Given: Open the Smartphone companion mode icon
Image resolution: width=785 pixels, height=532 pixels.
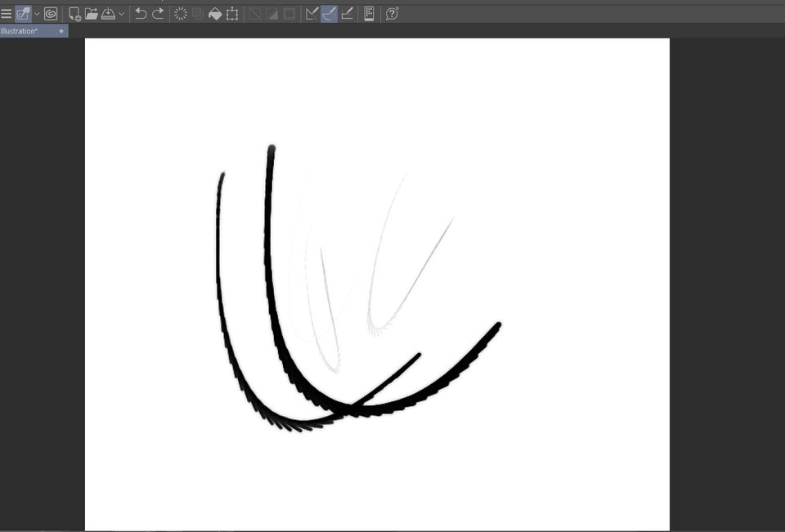Looking at the screenshot, I should pyautogui.click(x=368, y=13).
